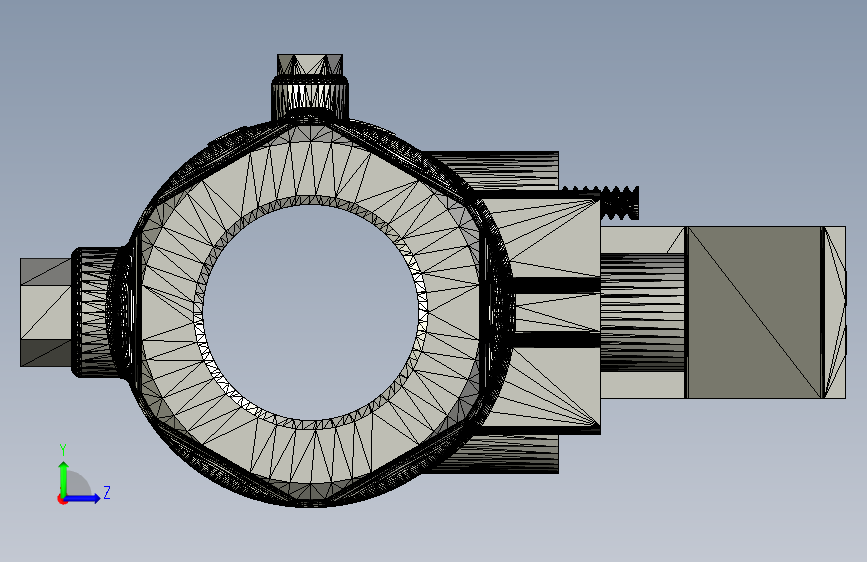Click the green Y axis arrow of triad
This screenshot has height=562, width=867.
(x=64, y=478)
